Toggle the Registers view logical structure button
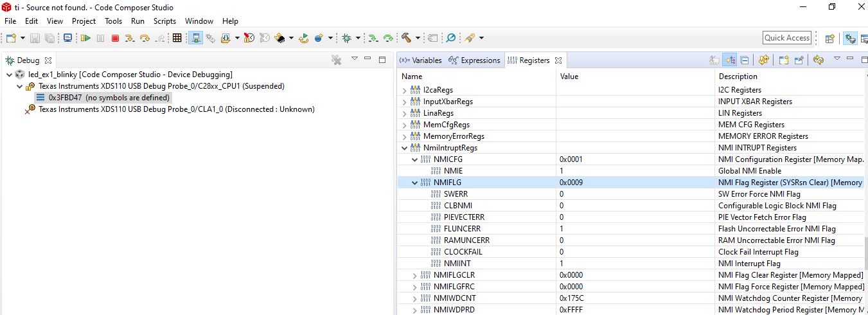This screenshot has height=315, width=868. click(x=729, y=60)
